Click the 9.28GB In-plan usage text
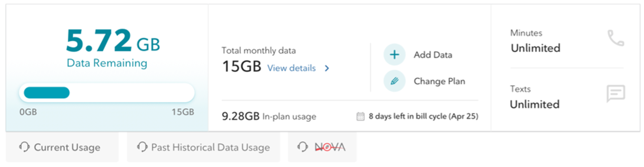 [x=269, y=117]
